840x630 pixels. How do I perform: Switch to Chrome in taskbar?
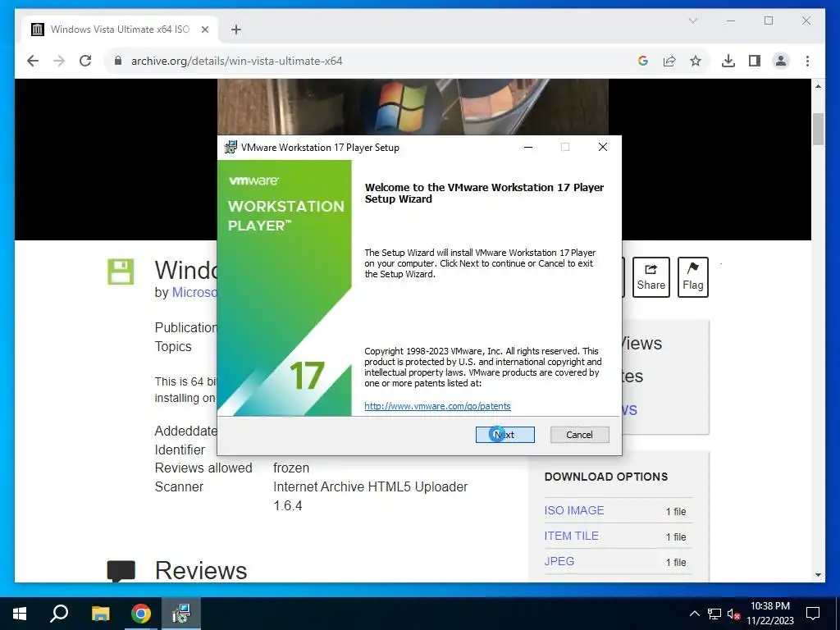tap(141, 614)
